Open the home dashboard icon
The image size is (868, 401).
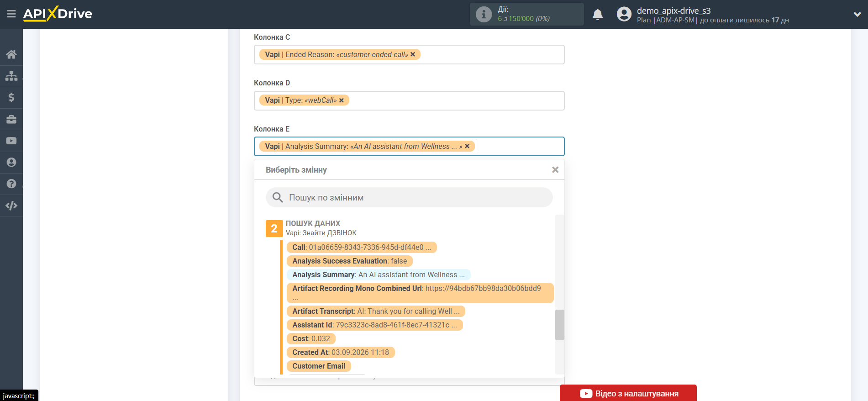click(11, 54)
